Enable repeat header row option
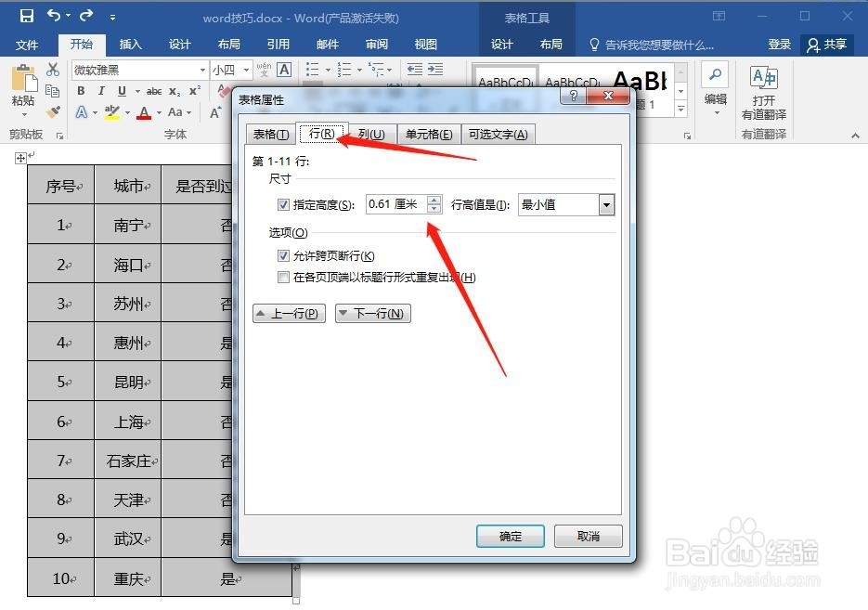The height and width of the screenshot is (610, 868). pos(283,277)
